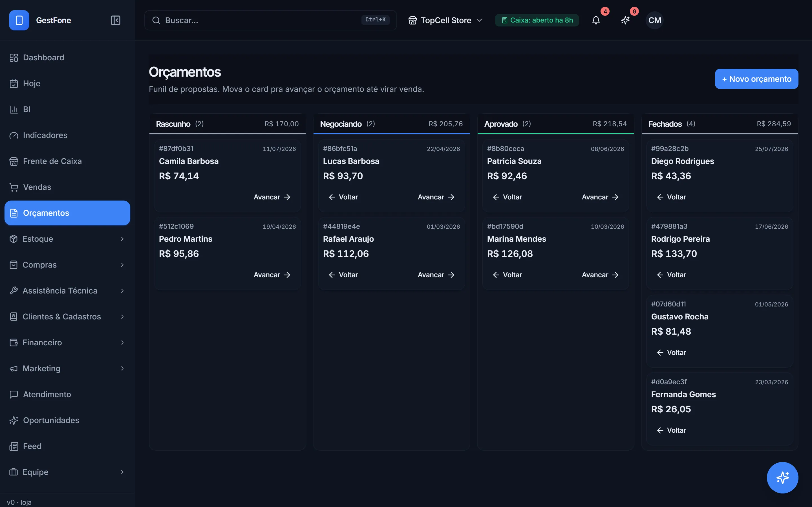Expand the Assistência Técnica submenu
Viewport: 812px width, 507px height.
pos(67,291)
